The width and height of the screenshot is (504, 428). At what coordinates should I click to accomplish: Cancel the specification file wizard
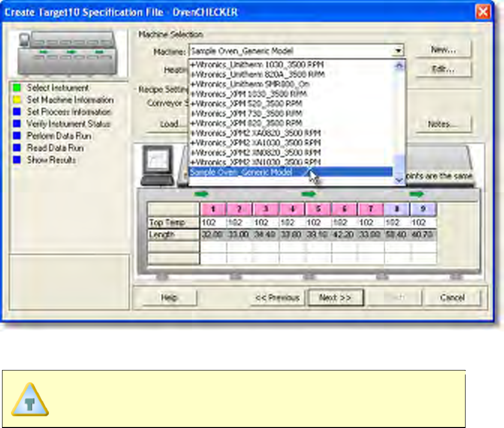click(452, 297)
